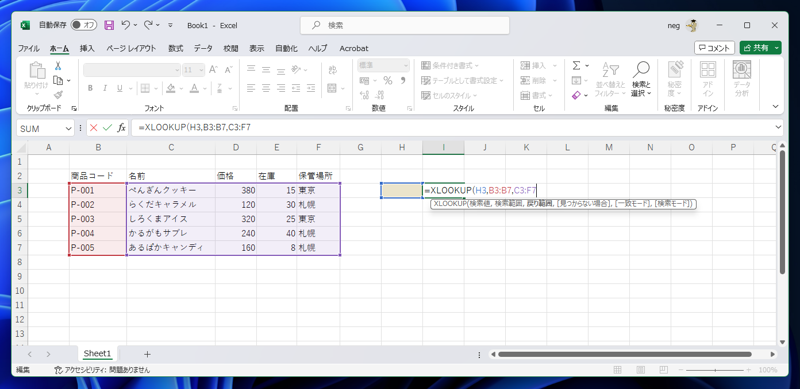Click the accessibility status message
Image resolution: width=800 pixels, height=389 pixels.
coord(102,370)
